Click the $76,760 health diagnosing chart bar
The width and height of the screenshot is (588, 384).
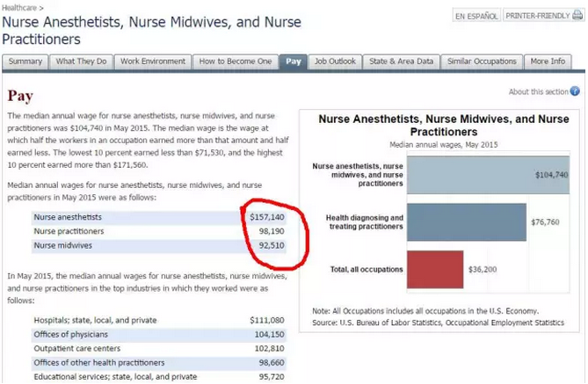point(466,222)
